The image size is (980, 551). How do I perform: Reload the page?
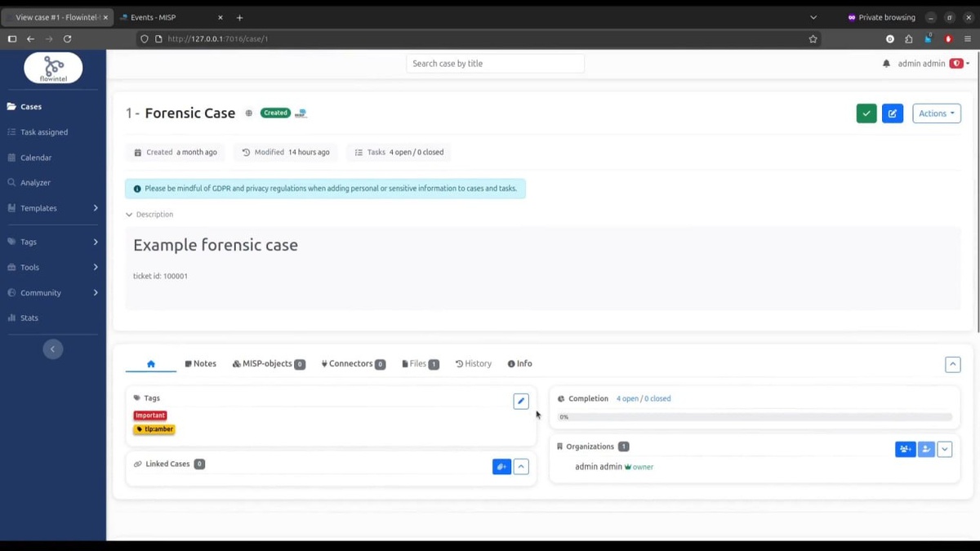tap(67, 38)
